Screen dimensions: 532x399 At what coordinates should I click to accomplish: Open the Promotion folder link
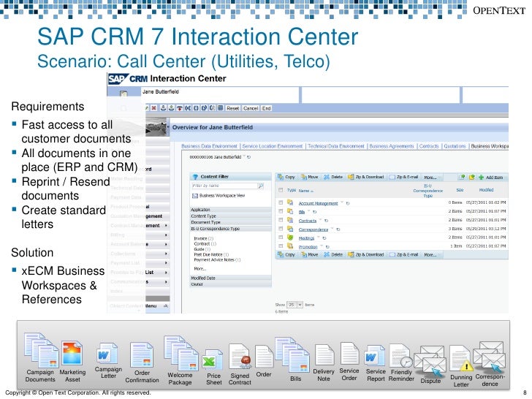tap(308, 247)
